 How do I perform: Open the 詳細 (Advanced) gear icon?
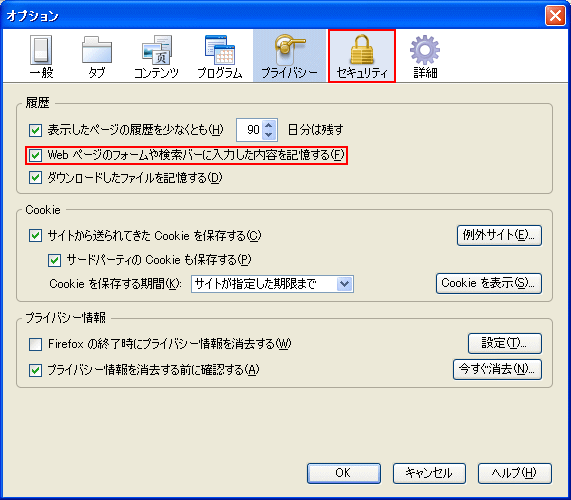point(425,50)
